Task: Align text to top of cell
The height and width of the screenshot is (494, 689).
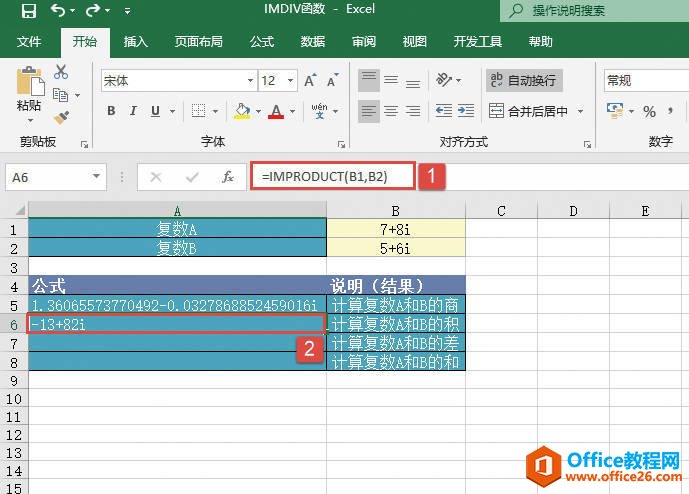Action: pyautogui.click(x=369, y=80)
